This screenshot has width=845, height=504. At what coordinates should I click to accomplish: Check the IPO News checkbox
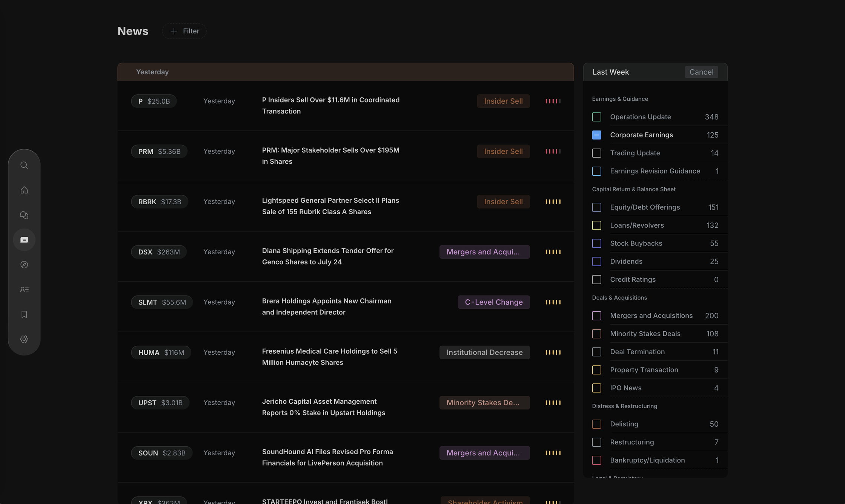pyautogui.click(x=596, y=389)
